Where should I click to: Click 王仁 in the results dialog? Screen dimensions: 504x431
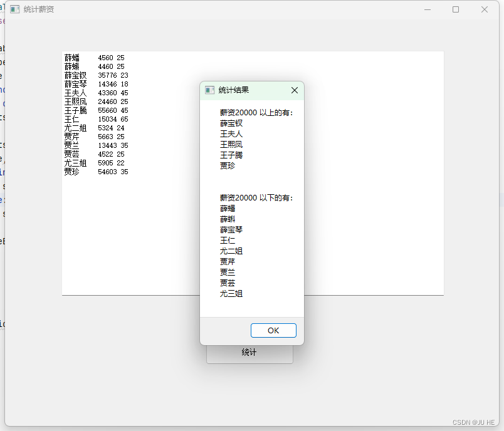pyautogui.click(x=228, y=240)
